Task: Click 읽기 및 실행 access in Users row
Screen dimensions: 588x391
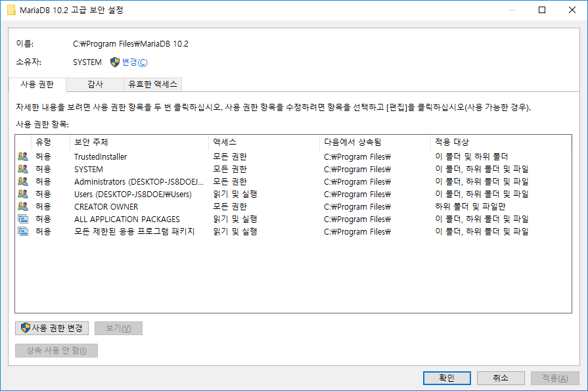Action: click(235, 194)
